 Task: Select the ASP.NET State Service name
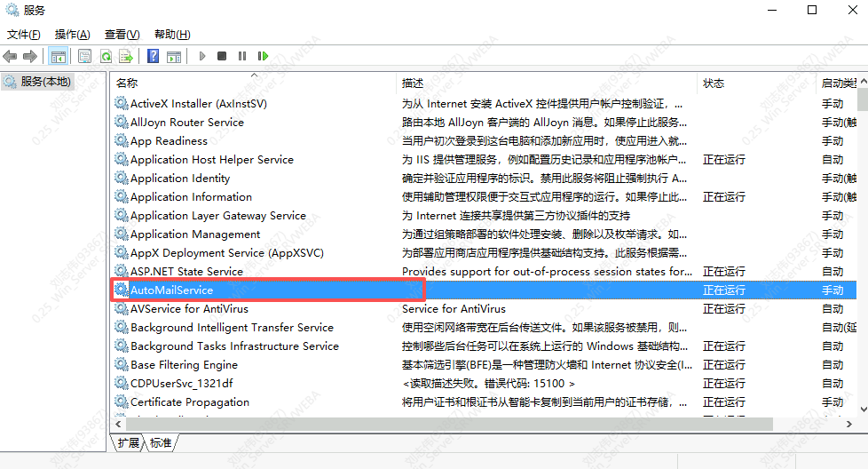(x=186, y=271)
